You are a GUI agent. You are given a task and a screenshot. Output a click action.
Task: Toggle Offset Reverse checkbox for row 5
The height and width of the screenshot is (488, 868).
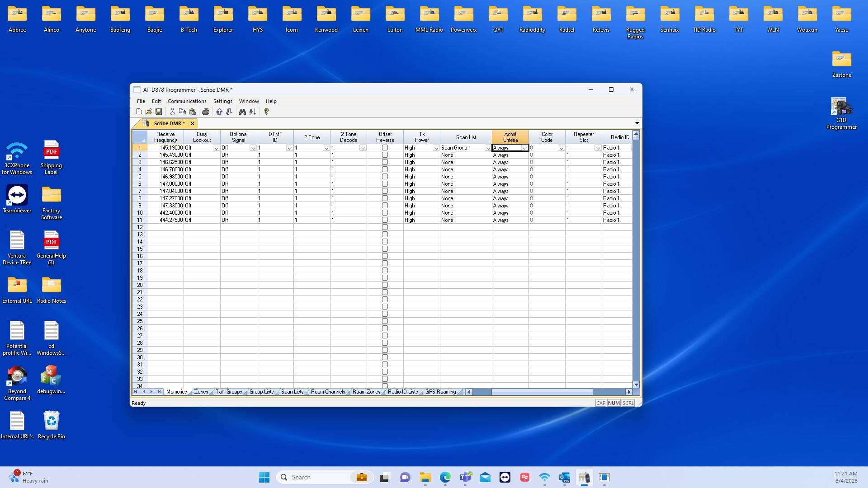click(x=385, y=177)
